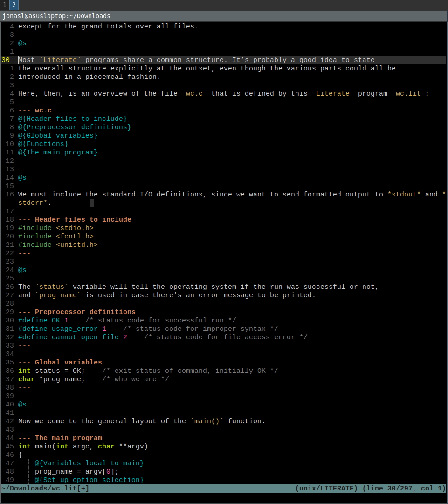The width and height of the screenshot is (448, 504).
Task: Click the #include <fcntl.h> line
Action: (56, 236)
